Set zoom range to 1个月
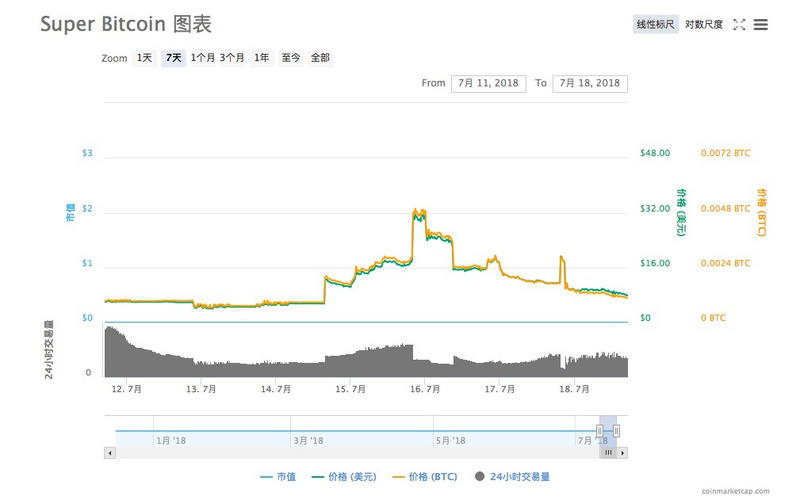Image resolution: width=800 pixels, height=496 pixels. pos(203,58)
